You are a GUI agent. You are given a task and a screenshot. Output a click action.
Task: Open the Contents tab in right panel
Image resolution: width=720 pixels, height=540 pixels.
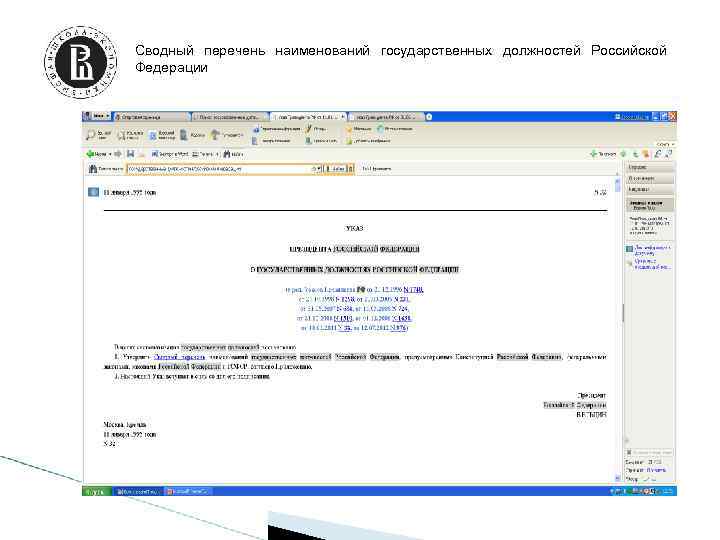tap(649, 178)
